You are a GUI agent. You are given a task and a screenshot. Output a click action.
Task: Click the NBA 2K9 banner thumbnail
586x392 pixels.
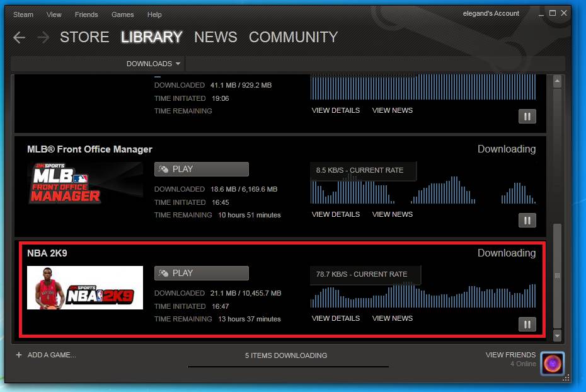pyautogui.click(x=85, y=288)
